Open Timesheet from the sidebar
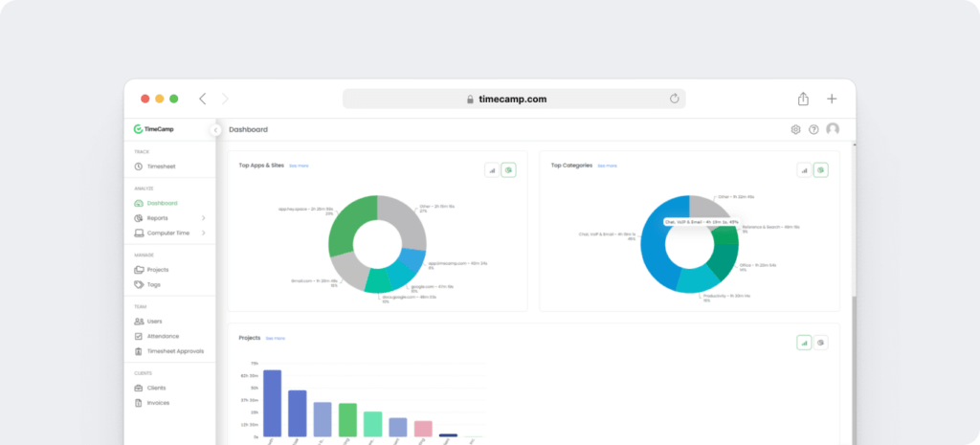 point(154,167)
